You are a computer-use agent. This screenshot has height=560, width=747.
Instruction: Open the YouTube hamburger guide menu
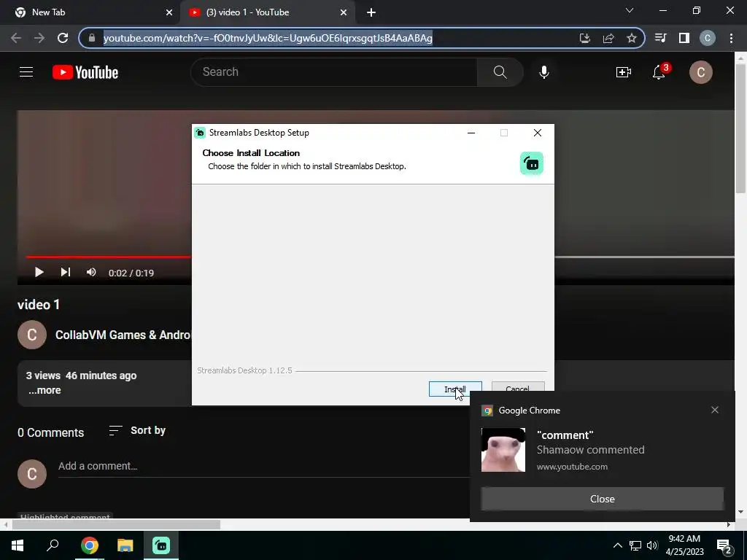click(26, 72)
